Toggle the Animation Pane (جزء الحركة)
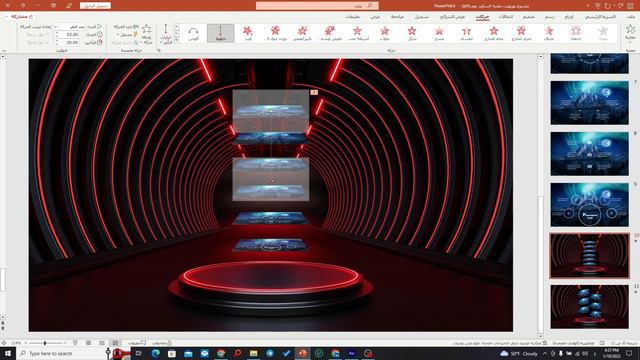Viewport: 640px width, 360px height. coord(127,27)
